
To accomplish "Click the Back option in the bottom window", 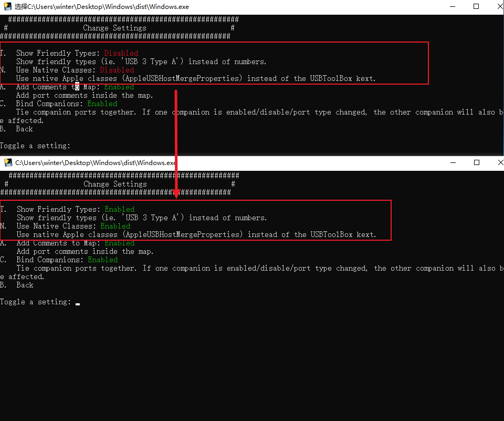I will (x=25, y=285).
